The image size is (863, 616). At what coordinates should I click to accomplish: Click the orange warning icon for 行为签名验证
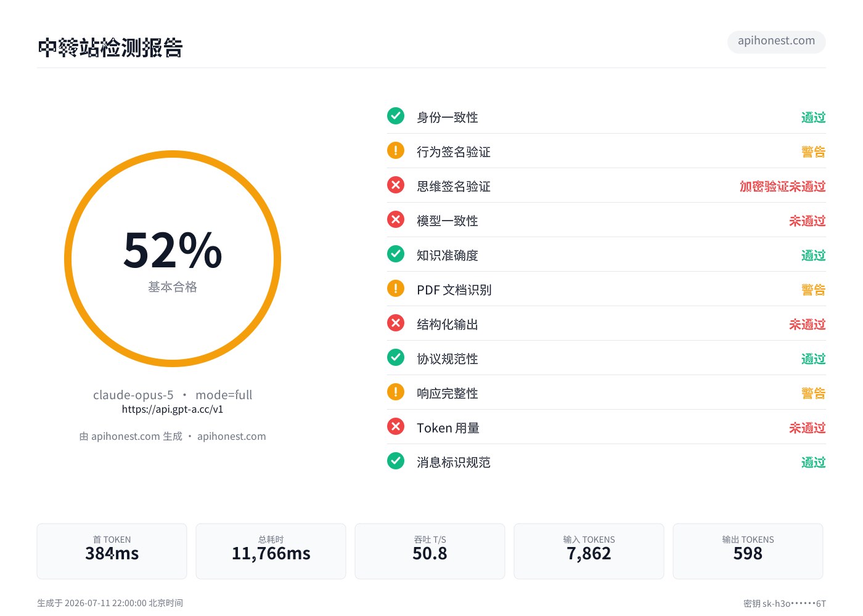pos(396,150)
